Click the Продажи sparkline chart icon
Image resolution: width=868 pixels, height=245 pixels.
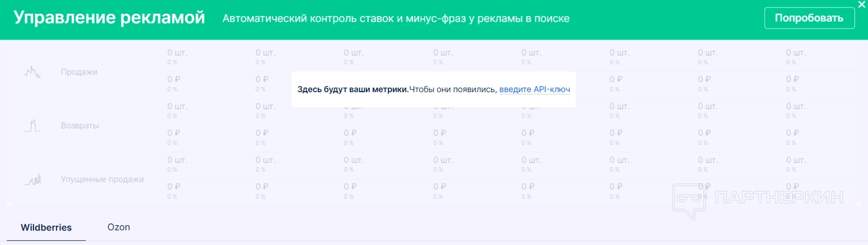(32, 72)
